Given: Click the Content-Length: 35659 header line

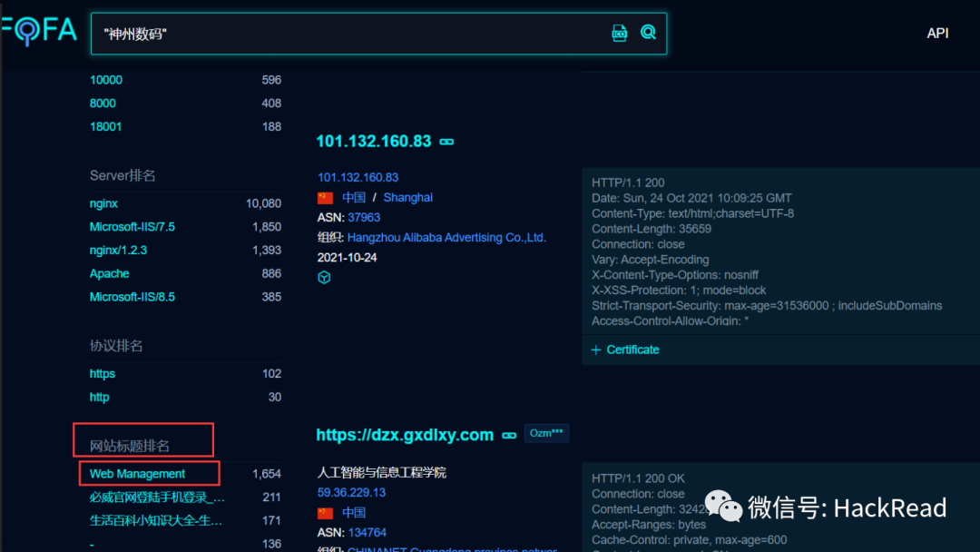Looking at the screenshot, I should (652, 229).
